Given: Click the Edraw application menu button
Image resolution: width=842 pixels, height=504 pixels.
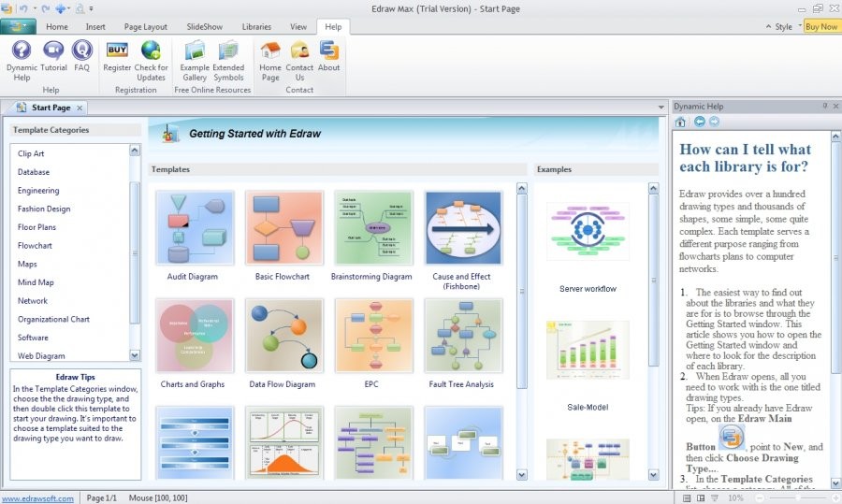Looking at the screenshot, I should click(x=19, y=26).
